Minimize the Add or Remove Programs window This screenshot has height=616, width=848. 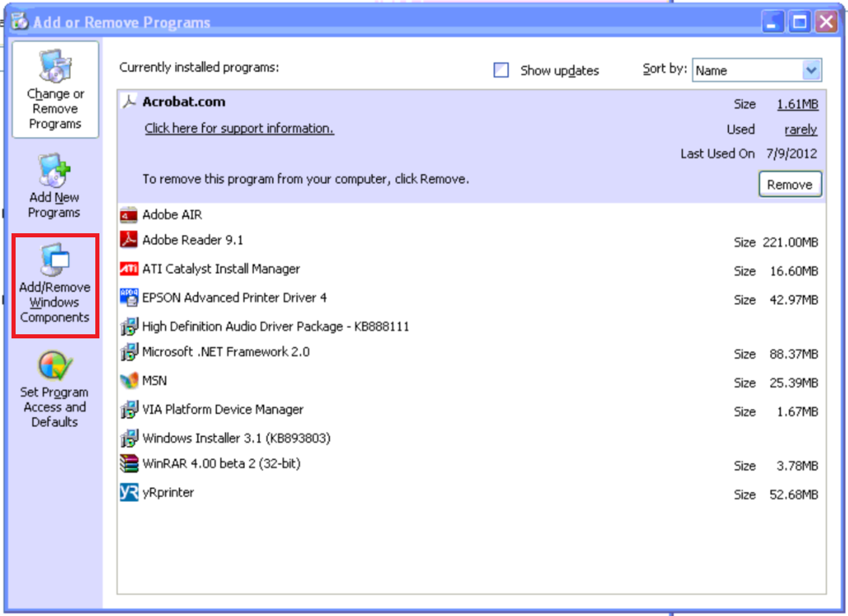[x=773, y=22]
